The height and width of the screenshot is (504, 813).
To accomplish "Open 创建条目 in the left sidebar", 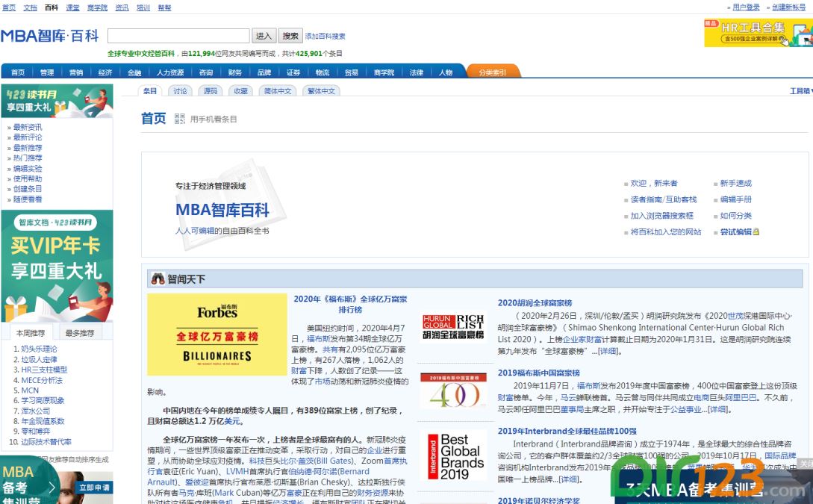I will coord(28,189).
